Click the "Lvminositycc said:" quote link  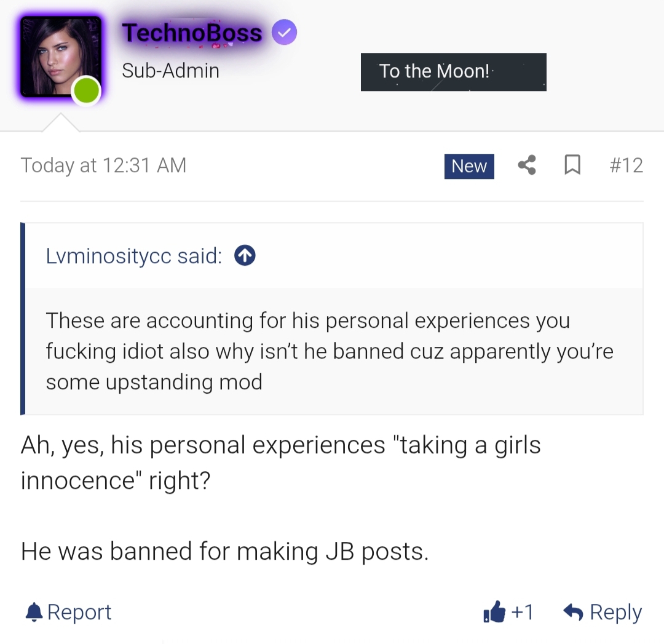pos(134,256)
